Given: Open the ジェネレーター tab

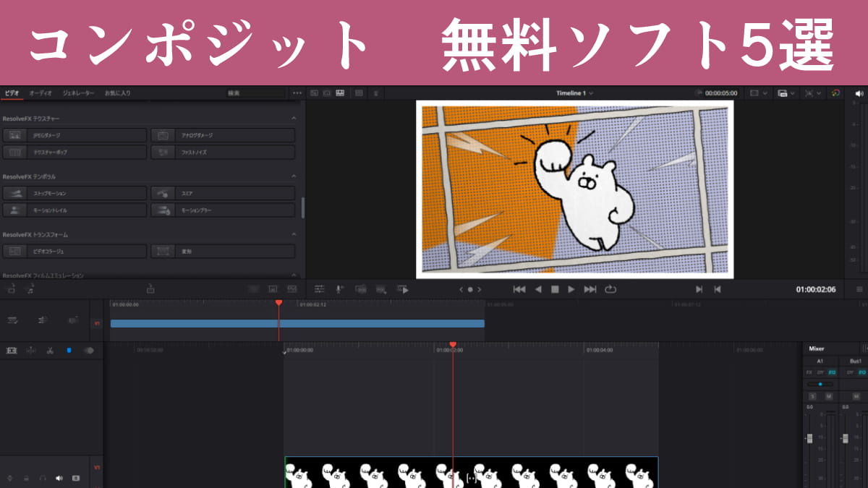Looking at the screenshot, I should [78, 93].
